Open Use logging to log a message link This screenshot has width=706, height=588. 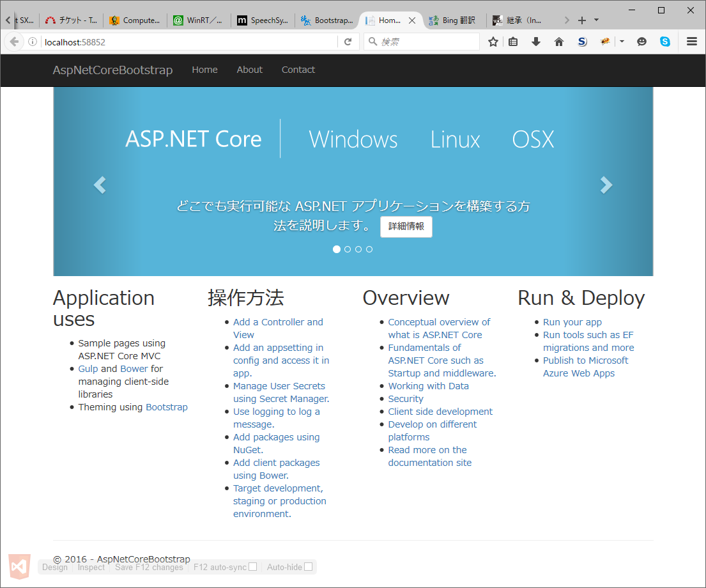tap(277, 418)
